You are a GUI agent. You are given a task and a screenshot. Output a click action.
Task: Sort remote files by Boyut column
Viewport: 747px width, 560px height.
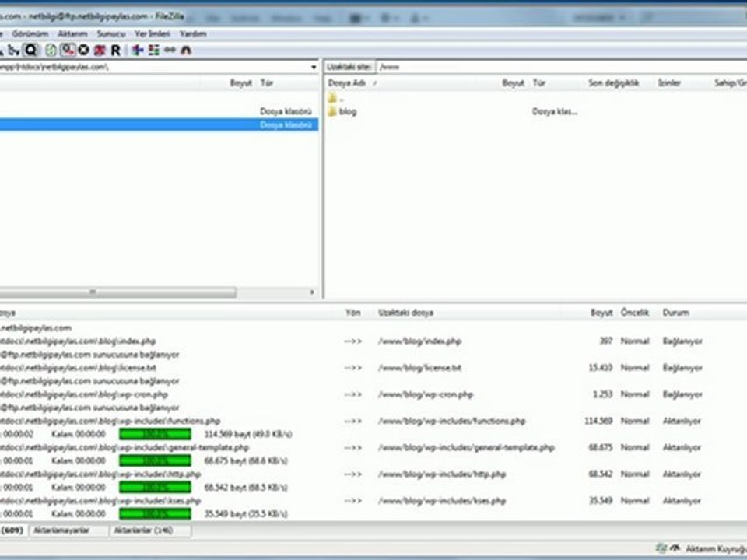[513, 83]
